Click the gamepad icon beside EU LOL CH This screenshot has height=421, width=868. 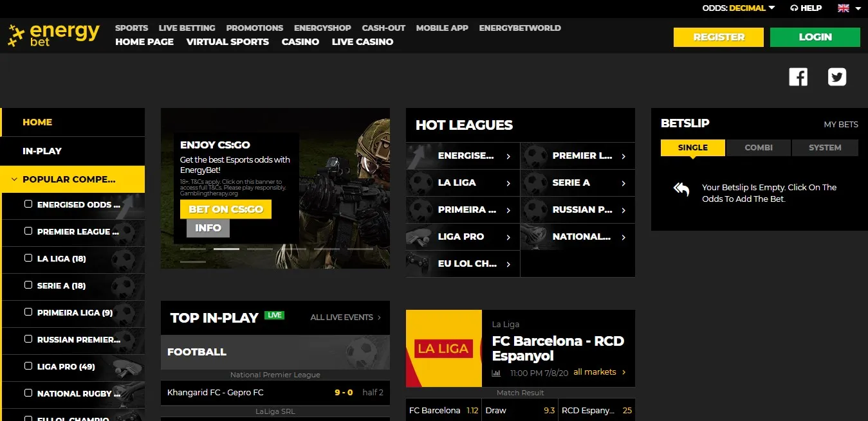point(419,264)
